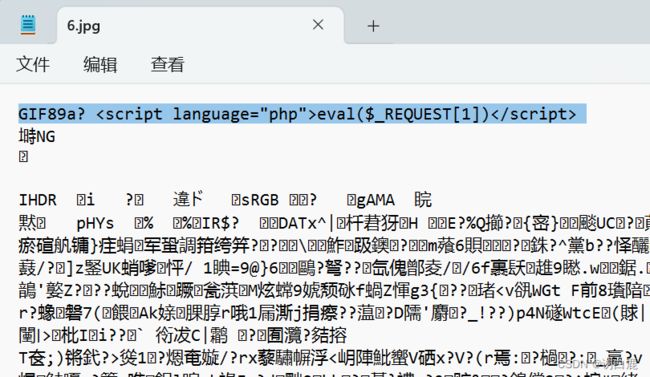Click the sRGB text
The image size is (650, 377).
pyautogui.click(x=260, y=200)
